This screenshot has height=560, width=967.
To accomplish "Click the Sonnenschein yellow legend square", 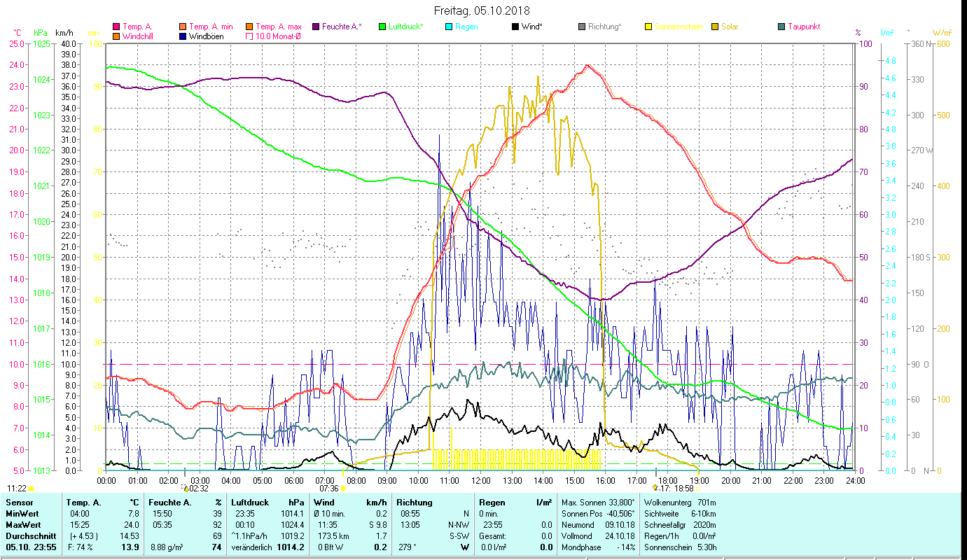I will 648,27.
